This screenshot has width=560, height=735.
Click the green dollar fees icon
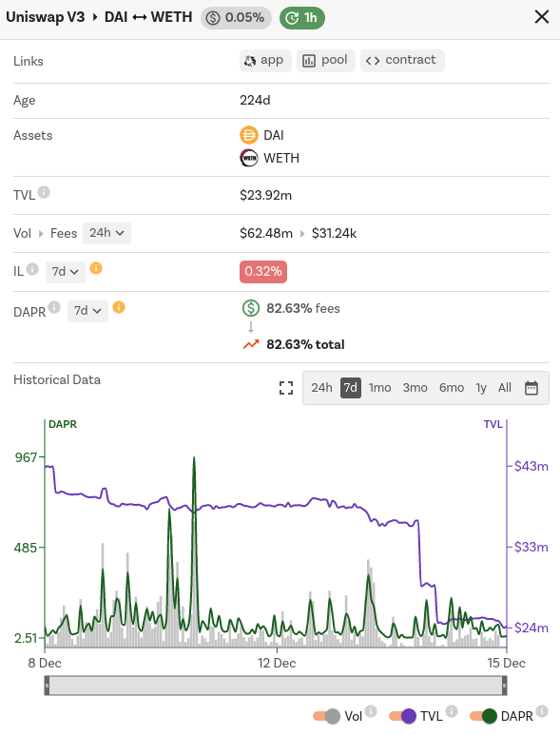pyautogui.click(x=251, y=308)
